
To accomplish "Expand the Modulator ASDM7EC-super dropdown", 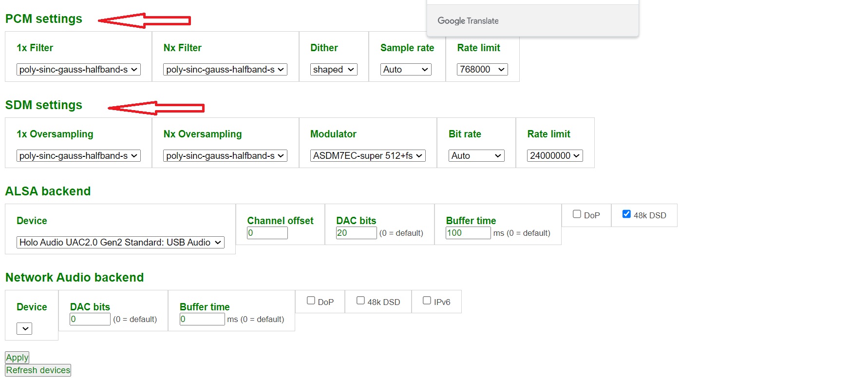I will point(368,156).
